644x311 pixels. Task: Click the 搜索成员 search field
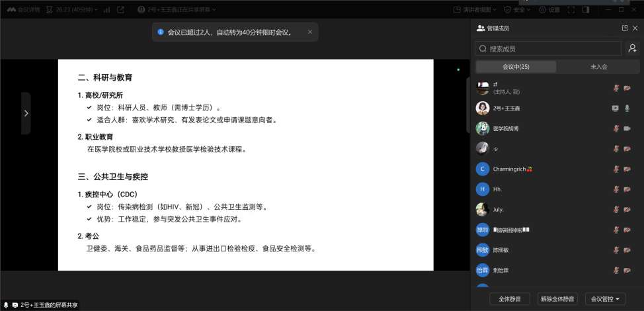coord(548,48)
